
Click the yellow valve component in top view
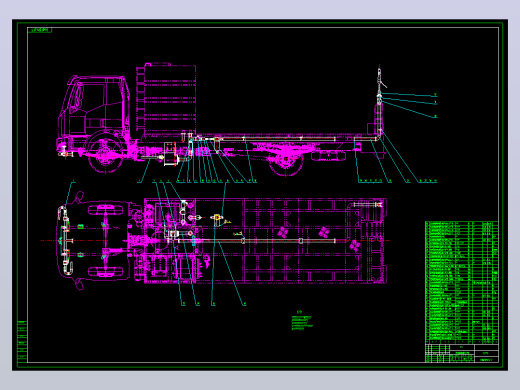217,218
